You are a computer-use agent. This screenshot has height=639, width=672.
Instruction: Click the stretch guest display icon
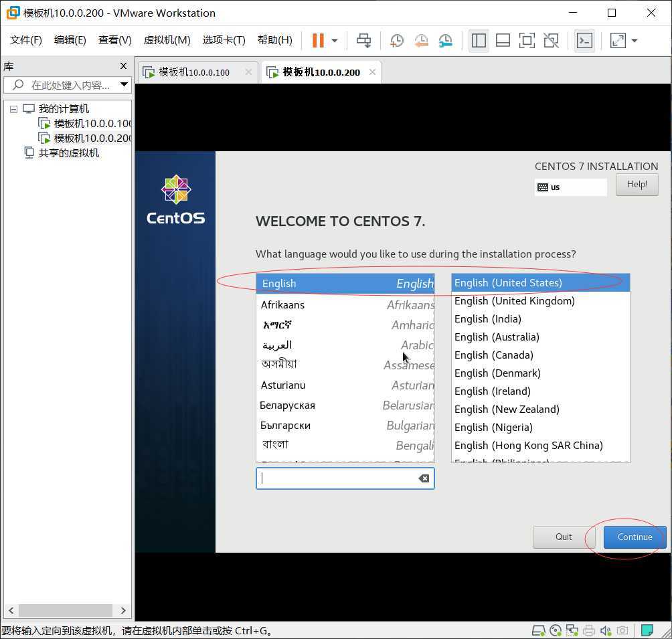[x=618, y=41]
